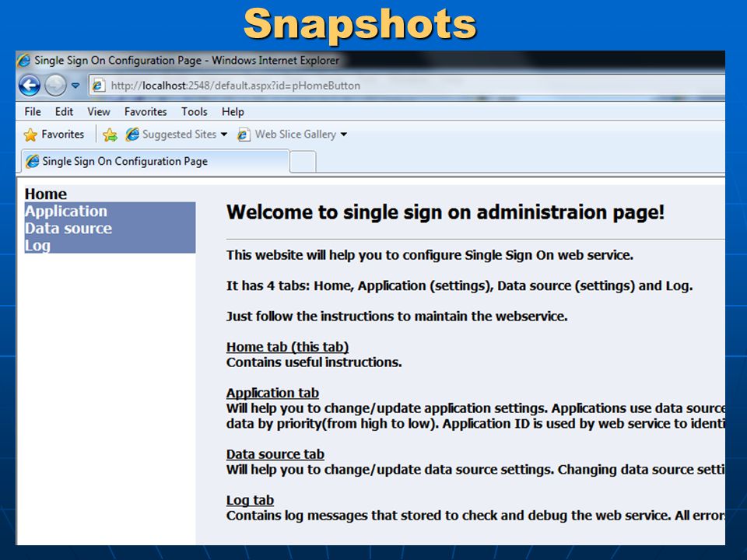Open the File menu
Image resolution: width=747 pixels, height=560 pixels.
pos(33,112)
